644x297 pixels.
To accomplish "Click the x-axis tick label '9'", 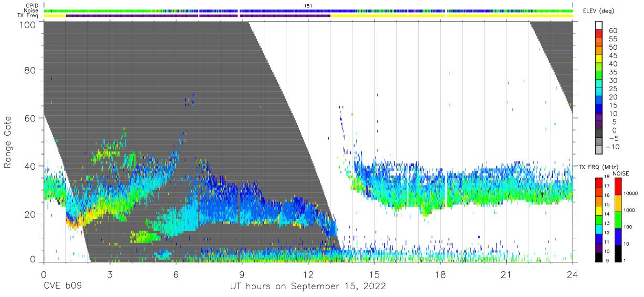I will pyautogui.click(x=242, y=275).
